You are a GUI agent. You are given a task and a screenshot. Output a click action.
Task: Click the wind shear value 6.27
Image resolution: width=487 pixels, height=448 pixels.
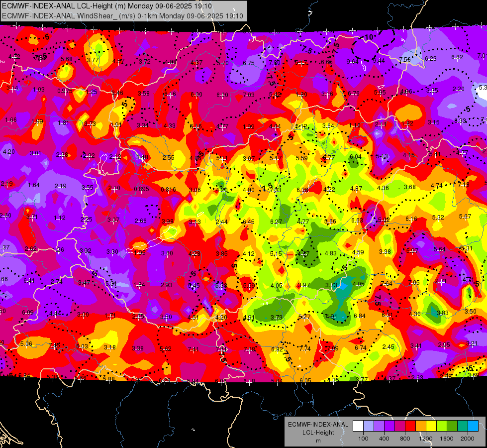pos(276,222)
